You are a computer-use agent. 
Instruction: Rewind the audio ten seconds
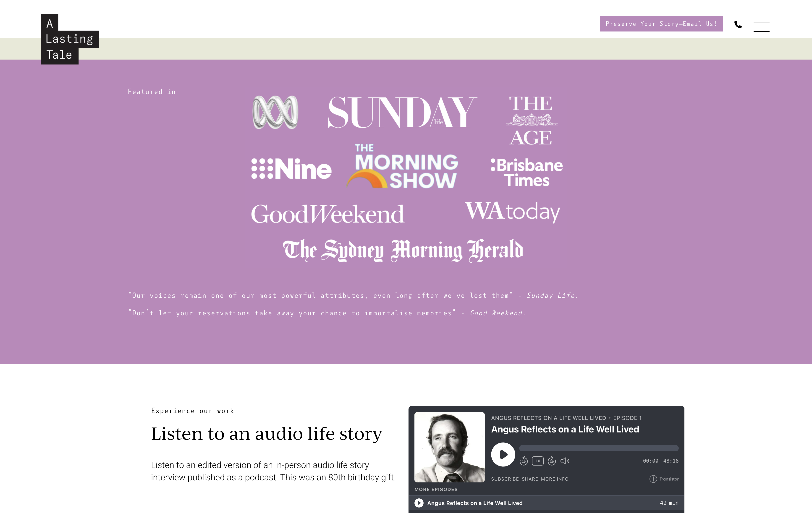coord(524,461)
